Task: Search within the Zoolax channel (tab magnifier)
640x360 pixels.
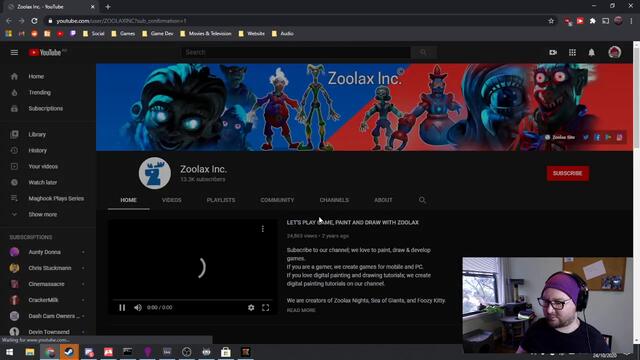Action: [422, 200]
